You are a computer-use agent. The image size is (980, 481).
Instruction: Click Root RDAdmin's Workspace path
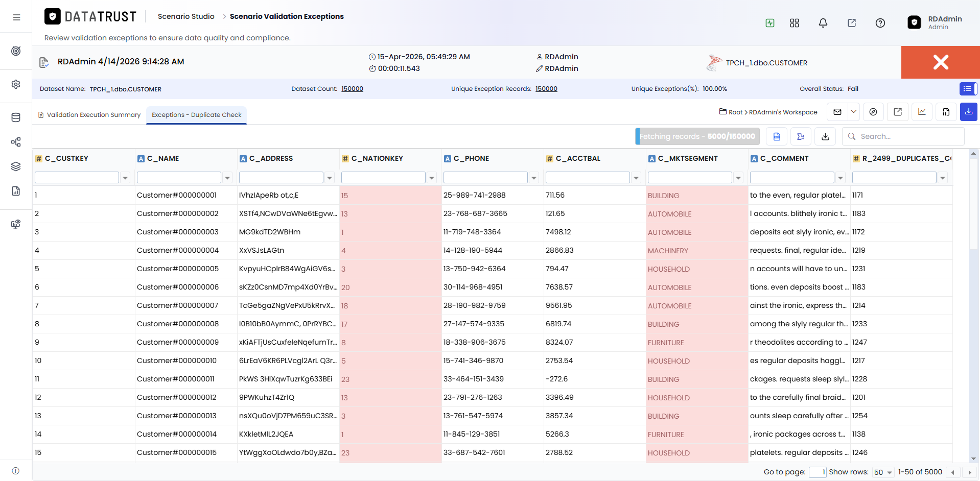768,112
